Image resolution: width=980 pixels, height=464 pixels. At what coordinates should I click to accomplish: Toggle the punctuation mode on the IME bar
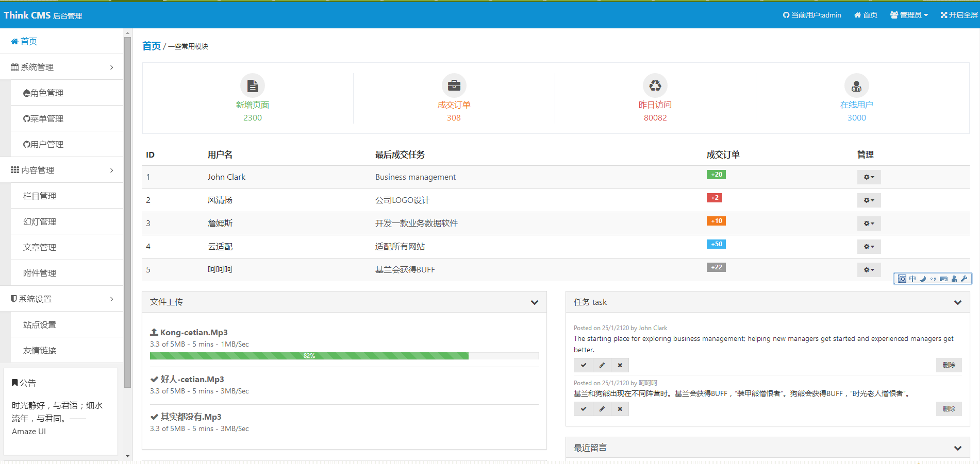pos(933,279)
